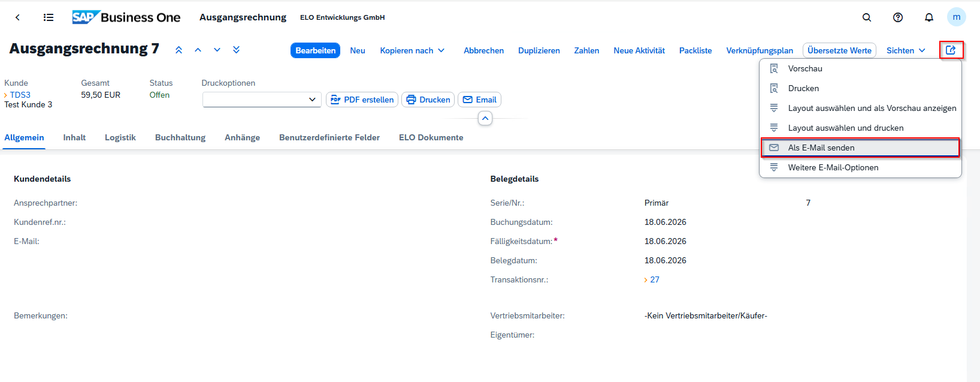Open the Druckoptionen combo box

click(x=262, y=100)
